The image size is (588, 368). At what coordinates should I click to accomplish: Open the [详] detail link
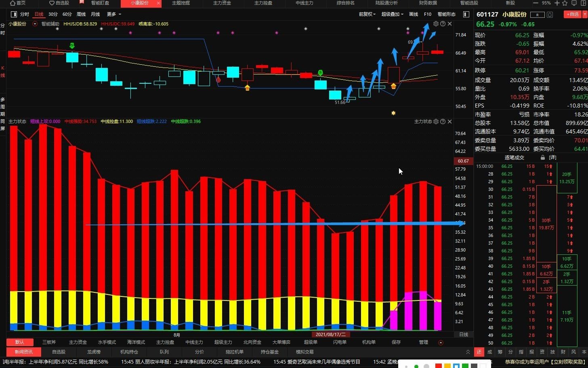click(552, 157)
